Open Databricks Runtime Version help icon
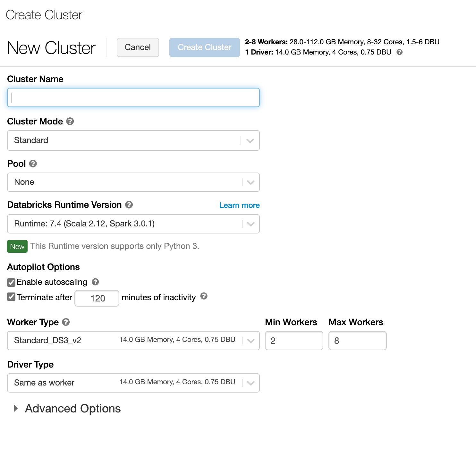This screenshot has height=449, width=476. [129, 205]
